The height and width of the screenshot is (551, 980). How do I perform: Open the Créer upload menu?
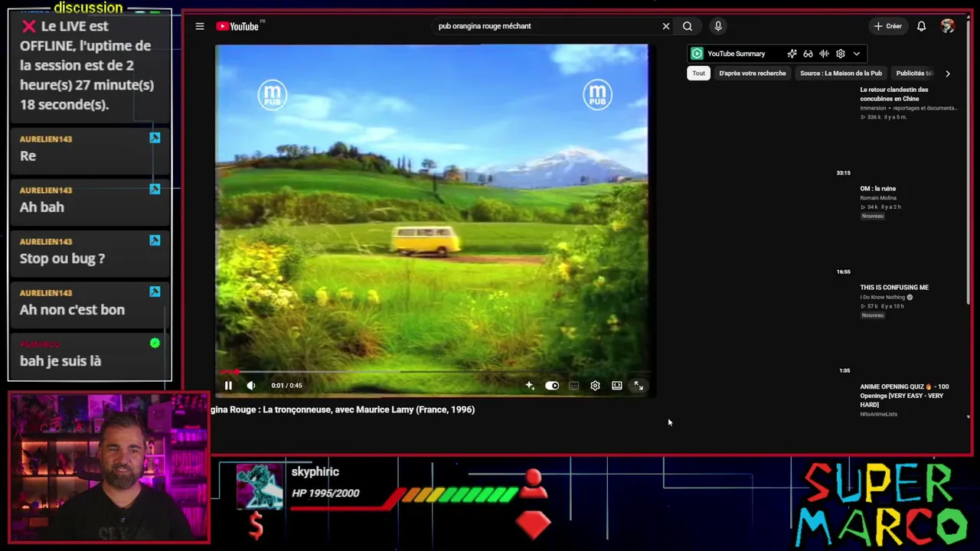(888, 26)
